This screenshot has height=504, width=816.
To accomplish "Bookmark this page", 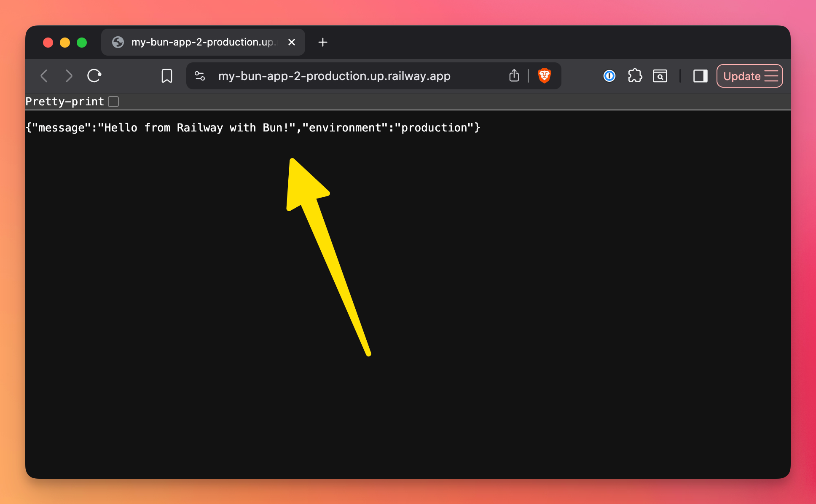I will pyautogui.click(x=167, y=76).
